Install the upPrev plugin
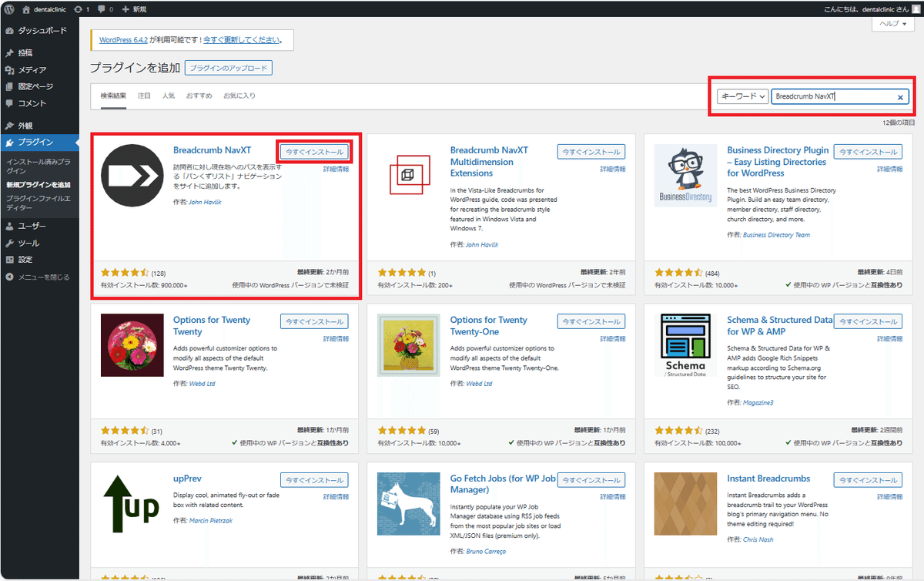This screenshot has width=924, height=581. 314,480
